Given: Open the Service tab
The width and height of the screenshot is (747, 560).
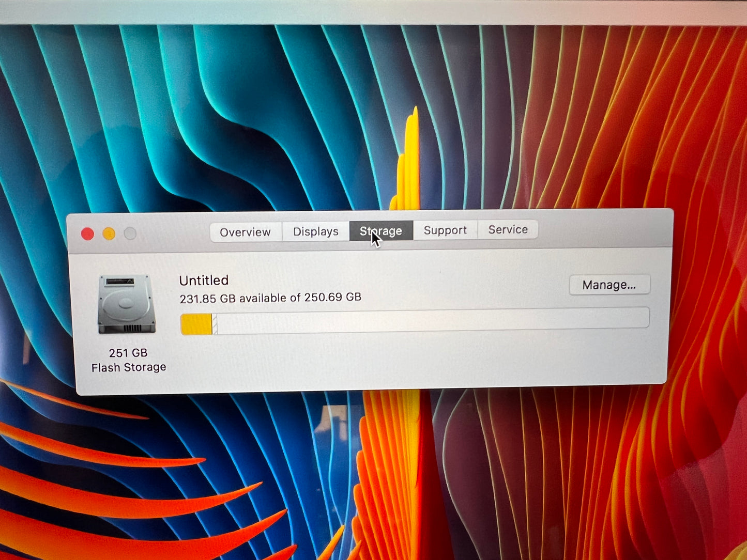Looking at the screenshot, I should coord(508,229).
